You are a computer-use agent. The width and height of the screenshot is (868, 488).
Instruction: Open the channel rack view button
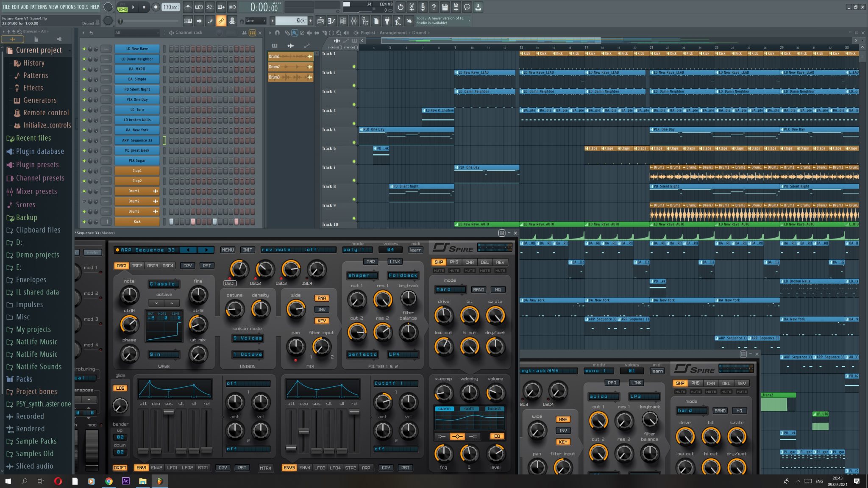pos(342,20)
